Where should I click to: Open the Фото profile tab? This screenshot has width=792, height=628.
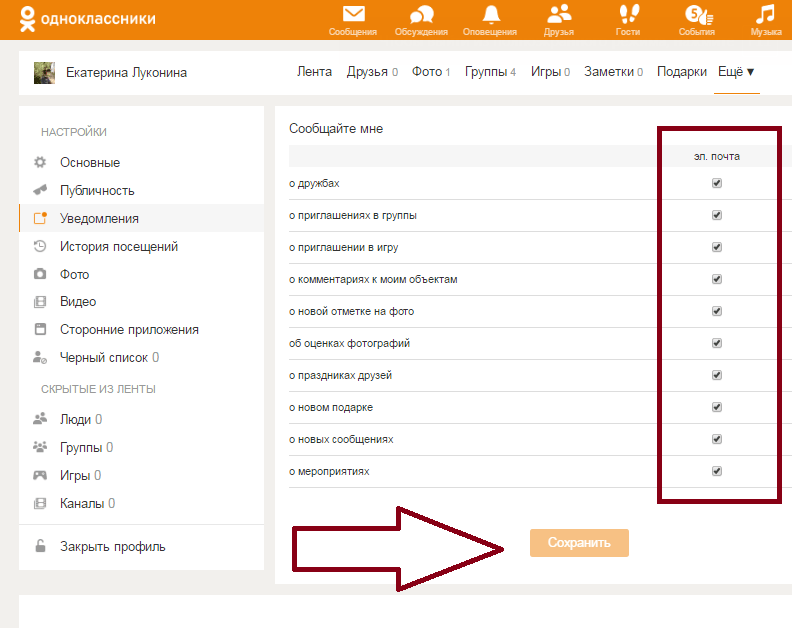(431, 72)
